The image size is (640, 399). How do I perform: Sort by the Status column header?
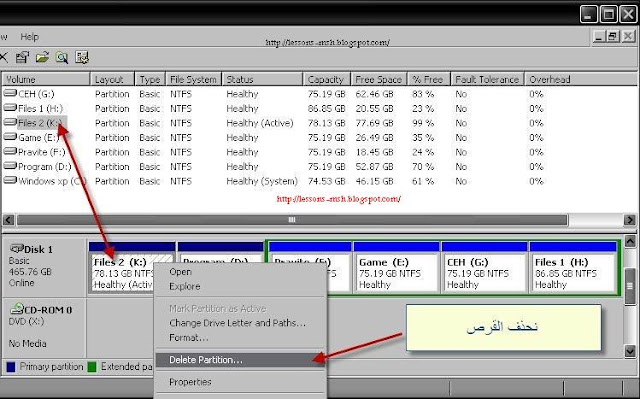pyautogui.click(x=262, y=79)
